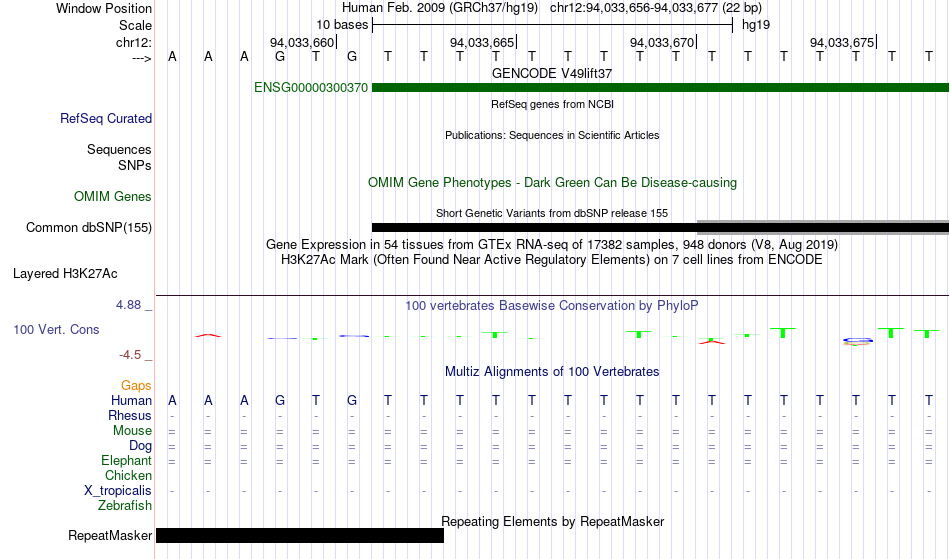Click the Human alignment row label
This screenshot has width=950, height=559.
pos(131,400)
